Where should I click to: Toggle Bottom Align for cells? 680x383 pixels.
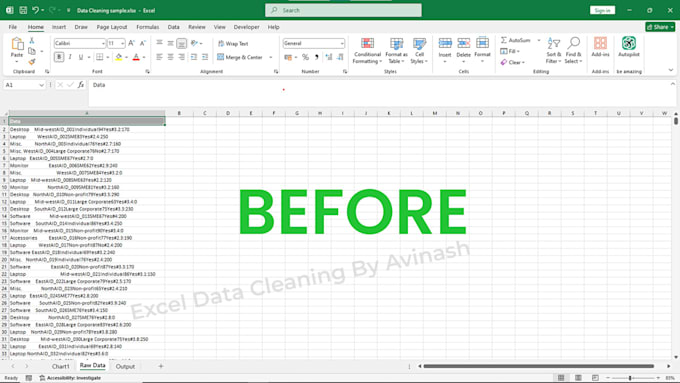coord(181,43)
